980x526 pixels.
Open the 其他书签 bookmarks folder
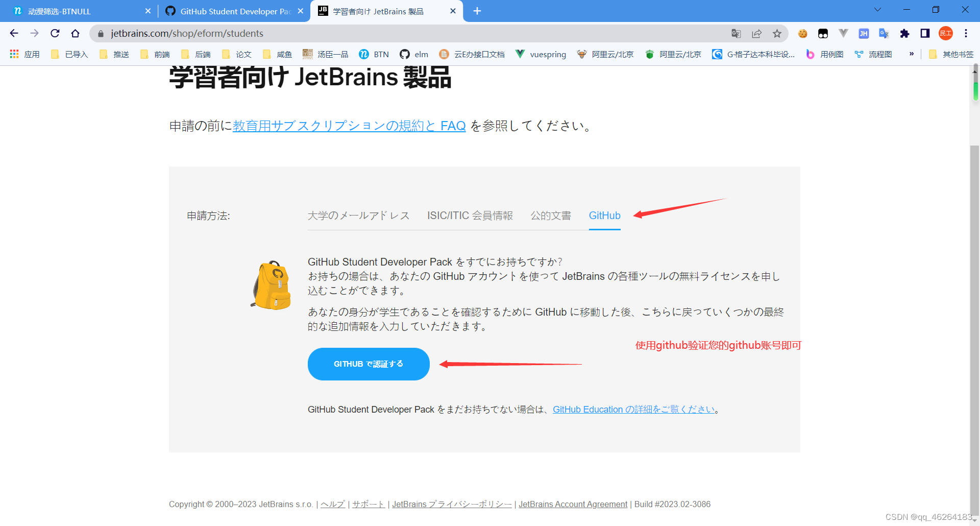(950, 54)
